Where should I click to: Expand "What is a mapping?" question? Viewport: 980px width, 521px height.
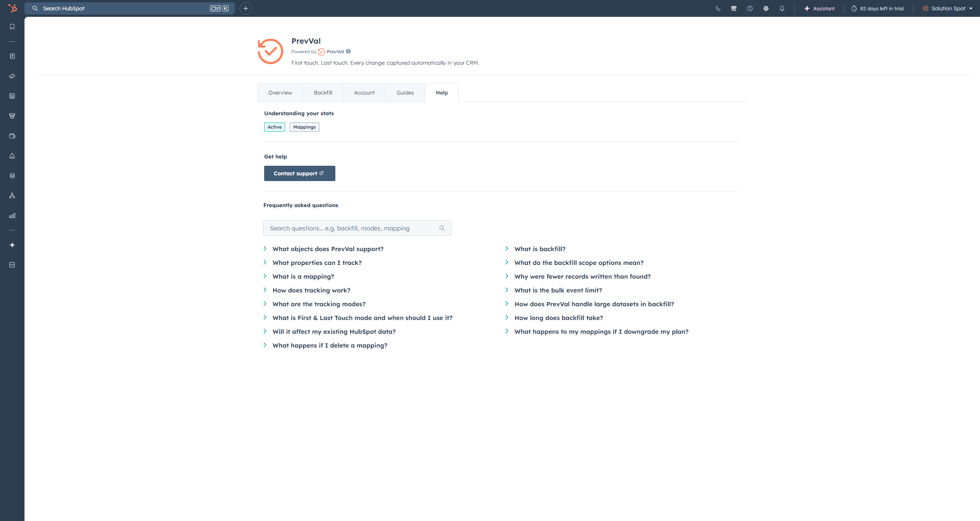pyautogui.click(x=303, y=276)
